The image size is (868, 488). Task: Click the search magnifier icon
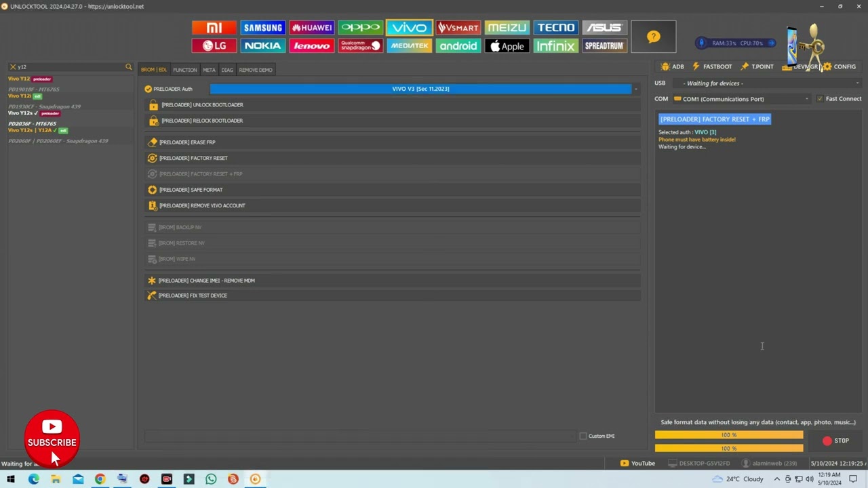pyautogui.click(x=128, y=66)
